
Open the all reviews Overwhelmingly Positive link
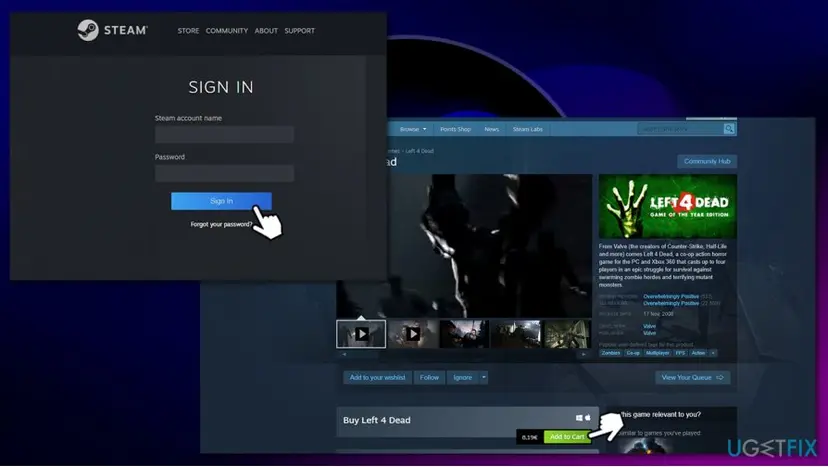(671, 303)
